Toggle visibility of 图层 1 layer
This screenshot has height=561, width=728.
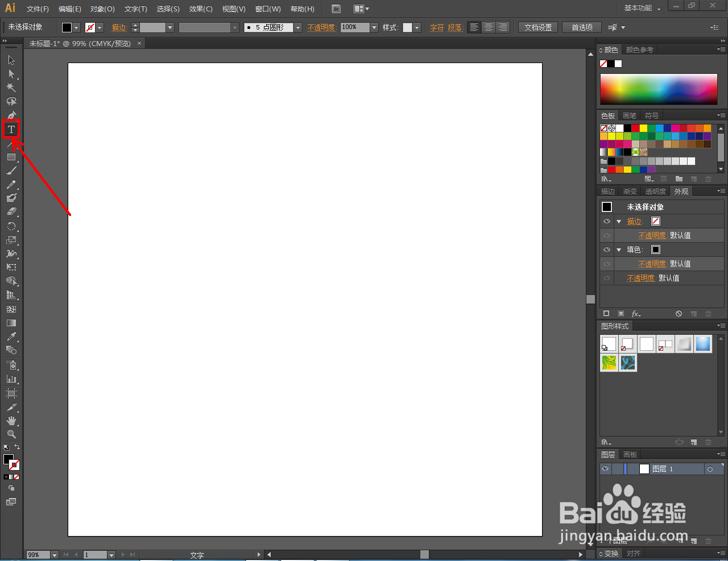coord(605,469)
